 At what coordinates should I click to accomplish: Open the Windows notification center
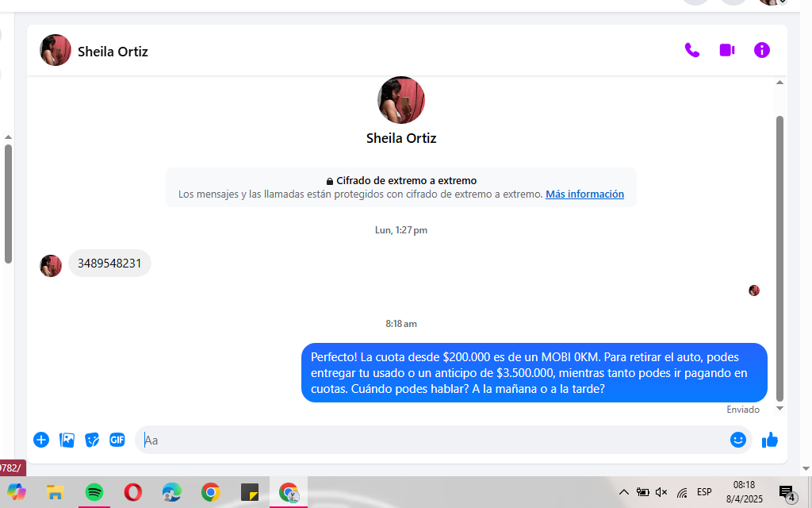[x=786, y=492]
